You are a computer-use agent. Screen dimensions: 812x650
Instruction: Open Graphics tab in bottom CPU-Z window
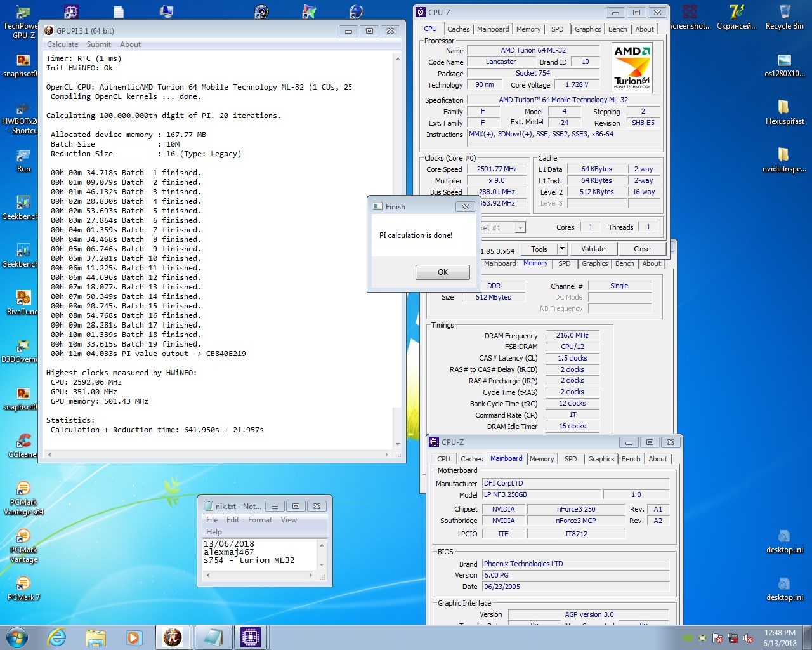[601, 459]
